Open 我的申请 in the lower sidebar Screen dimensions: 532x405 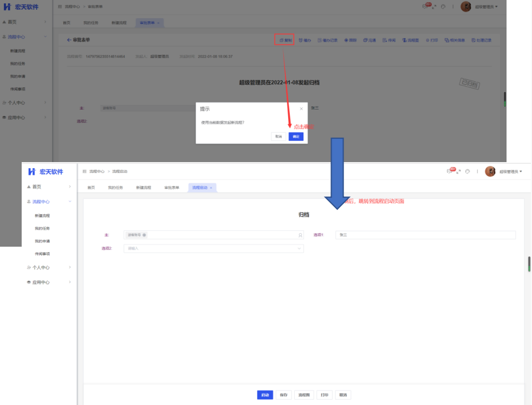[42, 241]
